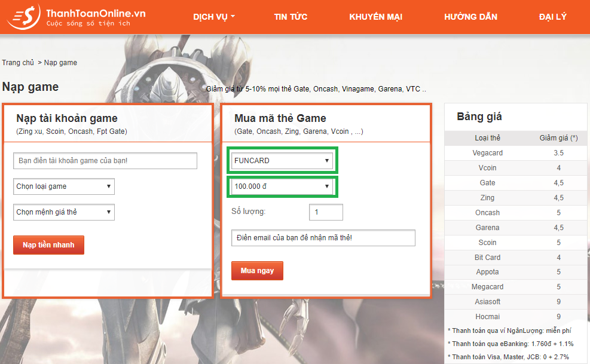590x364 pixels.
Task: Click the Zing xu, Scoin, Oncash subtitle
Action: (x=72, y=131)
